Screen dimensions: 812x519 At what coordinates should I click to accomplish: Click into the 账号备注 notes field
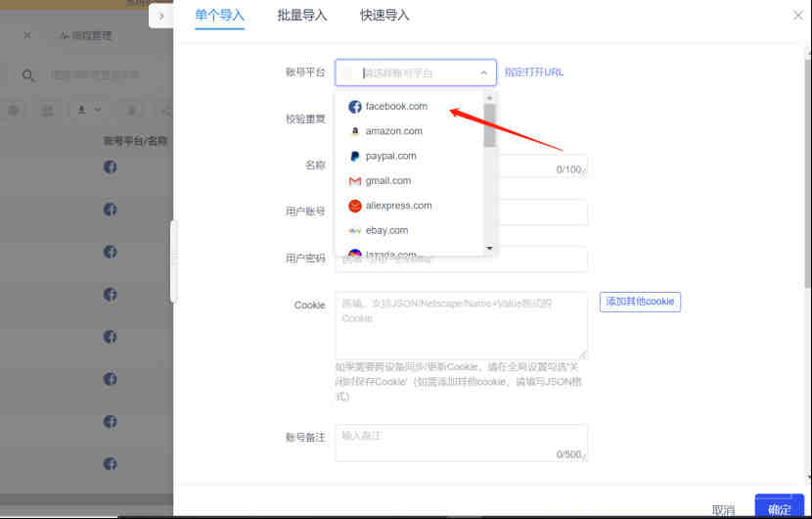pyautogui.click(x=462, y=443)
